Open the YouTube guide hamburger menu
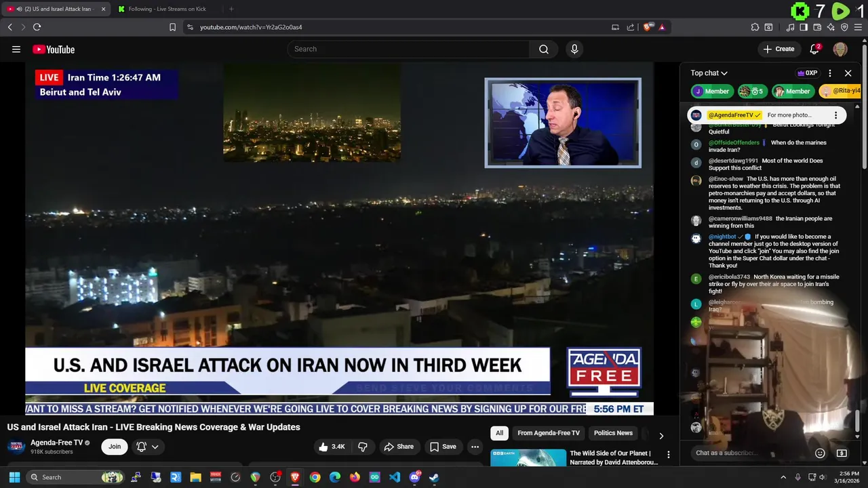This screenshot has width=868, height=488. (16, 49)
